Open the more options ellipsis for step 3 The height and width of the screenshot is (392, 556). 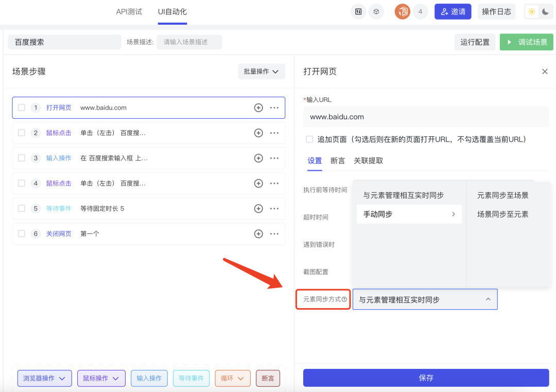[x=274, y=158]
